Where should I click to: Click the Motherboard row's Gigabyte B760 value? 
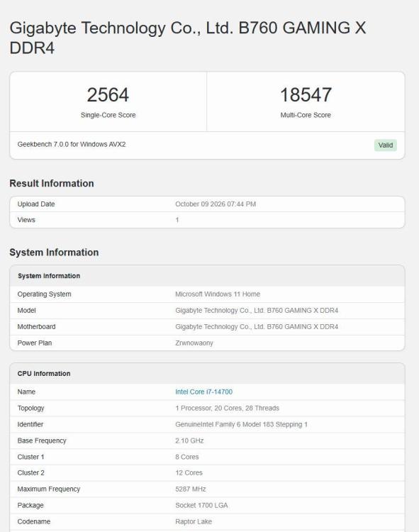click(x=257, y=327)
